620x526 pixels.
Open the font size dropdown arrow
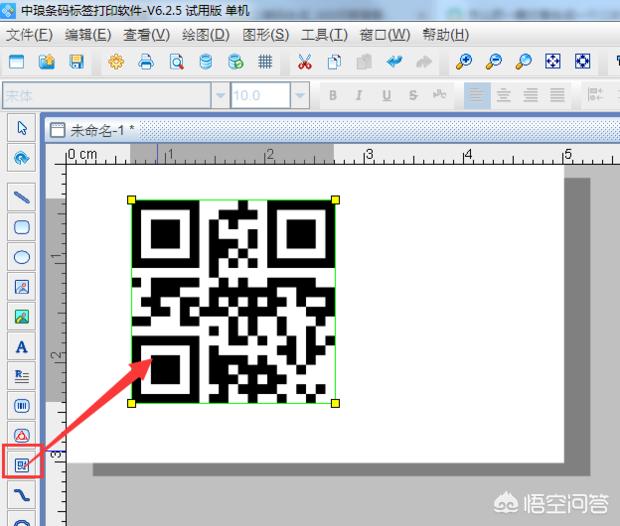pyautogui.click(x=300, y=95)
